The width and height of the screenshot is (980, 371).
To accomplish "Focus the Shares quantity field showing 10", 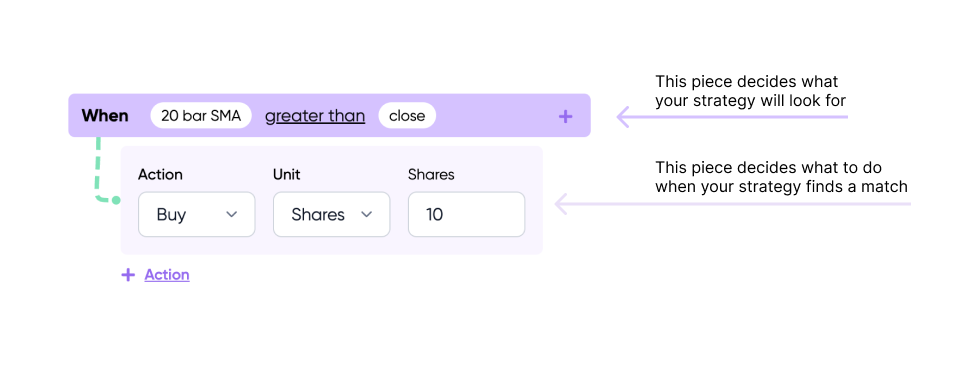I will 466,214.
